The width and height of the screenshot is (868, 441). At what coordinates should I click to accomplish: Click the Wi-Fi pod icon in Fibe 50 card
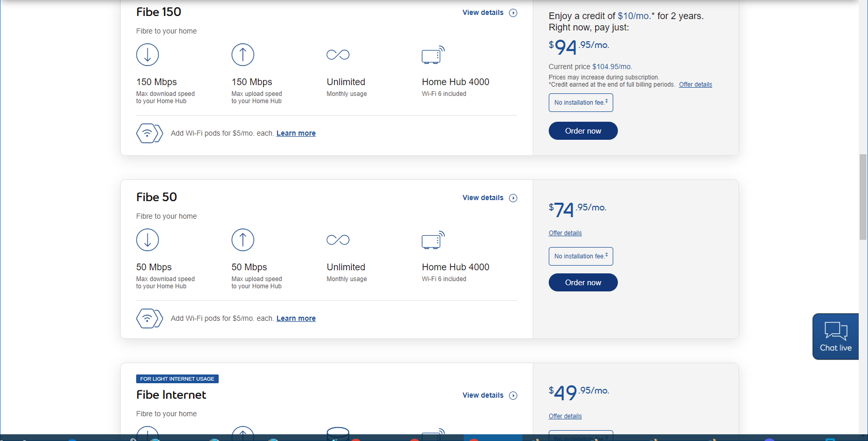pos(150,318)
